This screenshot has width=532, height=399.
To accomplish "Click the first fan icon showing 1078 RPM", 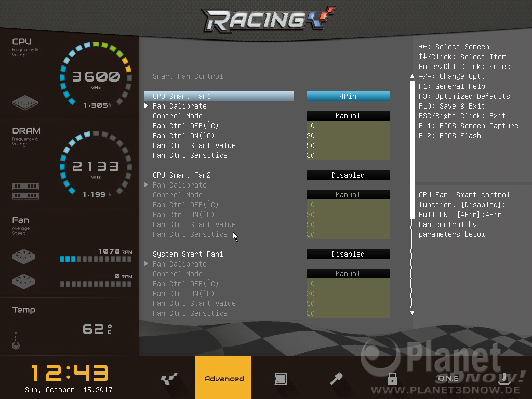I will (x=23, y=257).
